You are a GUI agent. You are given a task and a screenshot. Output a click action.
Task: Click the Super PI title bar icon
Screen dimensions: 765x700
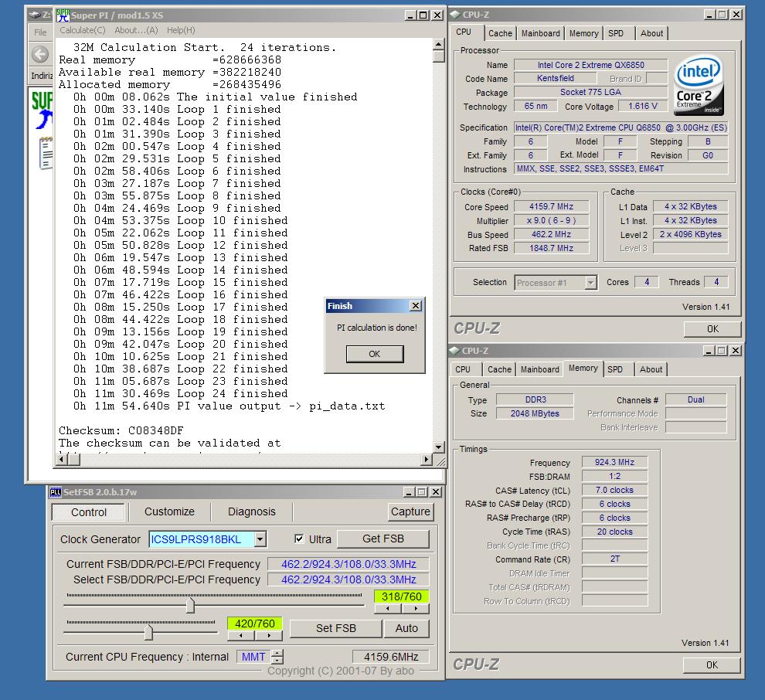click(63, 15)
